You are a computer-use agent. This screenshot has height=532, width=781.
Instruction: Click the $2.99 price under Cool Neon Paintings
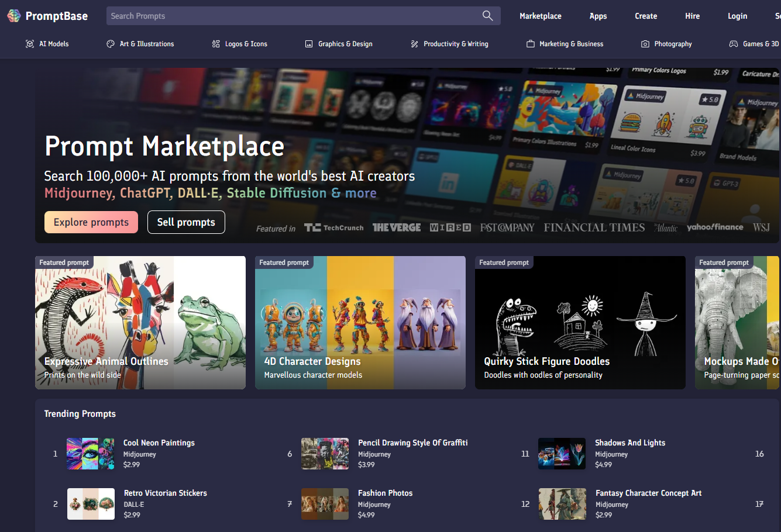(x=132, y=465)
